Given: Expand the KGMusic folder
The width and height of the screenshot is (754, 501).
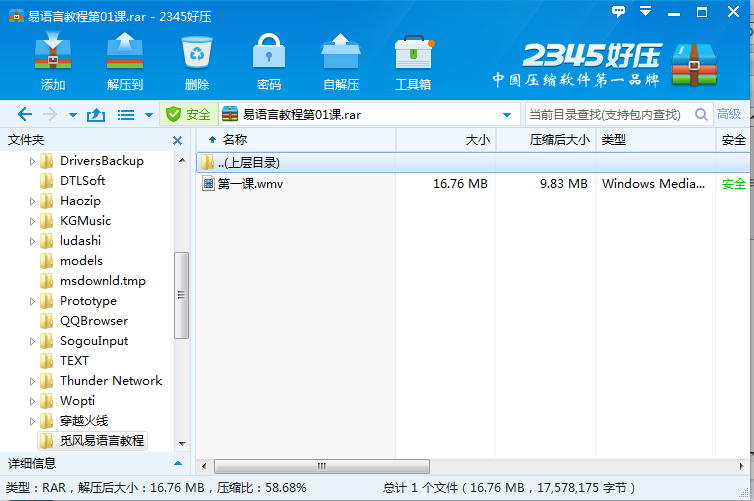Looking at the screenshot, I should 32,221.
